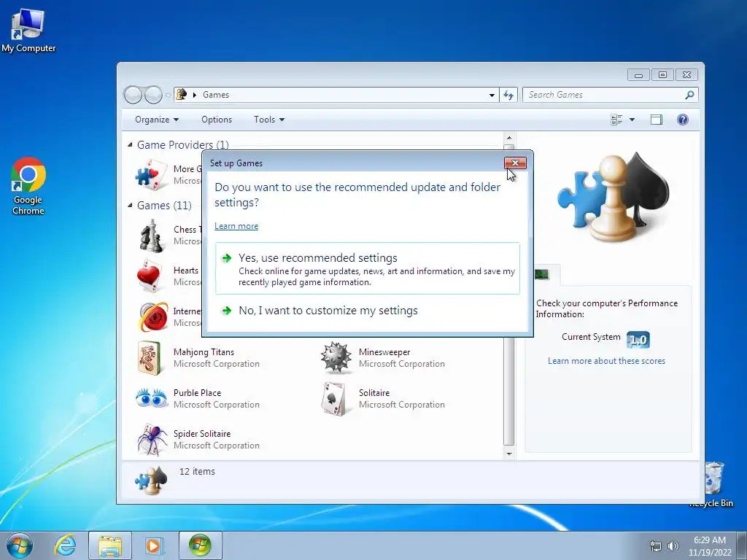The width and height of the screenshot is (747, 560).
Task: Click the games list scroll down arrow
Action: (x=508, y=454)
